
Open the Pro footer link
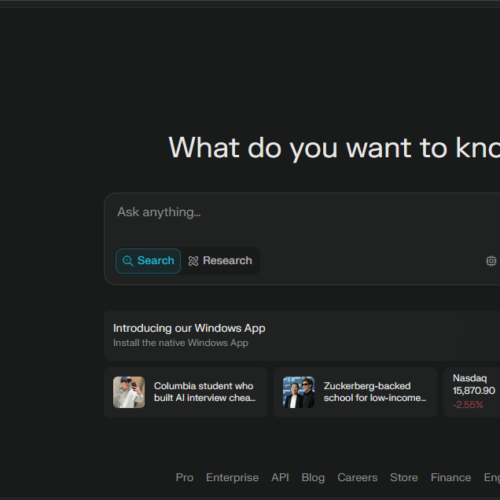point(185,477)
